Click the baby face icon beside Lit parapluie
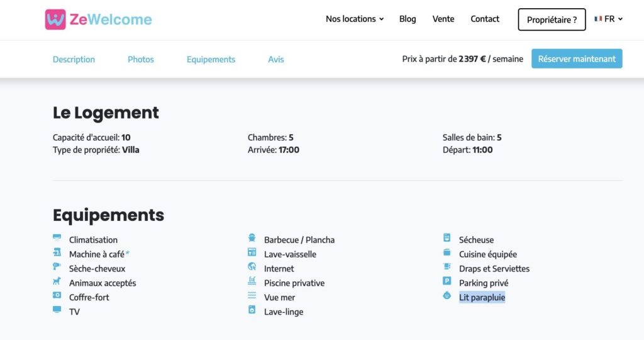This screenshot has width=644, height=340. click(x=447, y=295)
